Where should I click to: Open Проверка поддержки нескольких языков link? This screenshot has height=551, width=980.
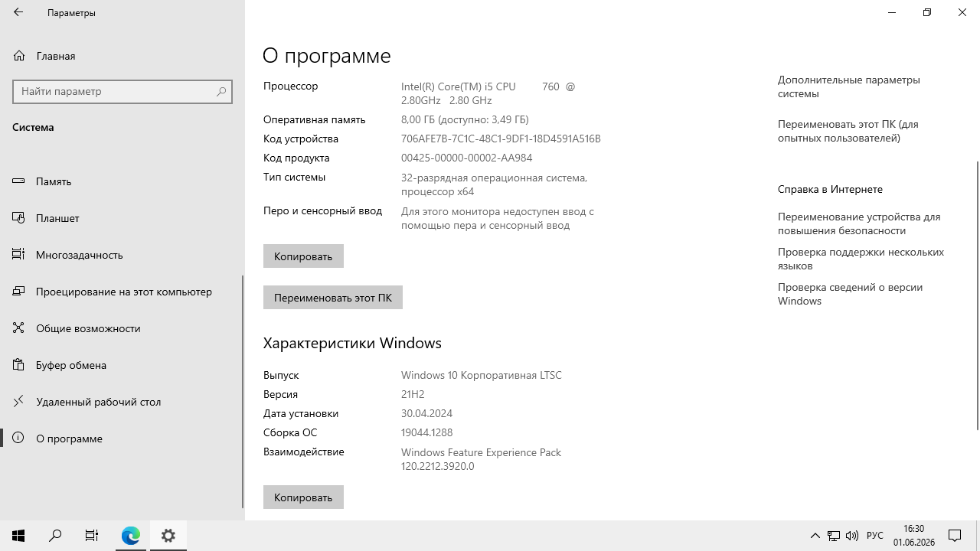tap(861, 259)
